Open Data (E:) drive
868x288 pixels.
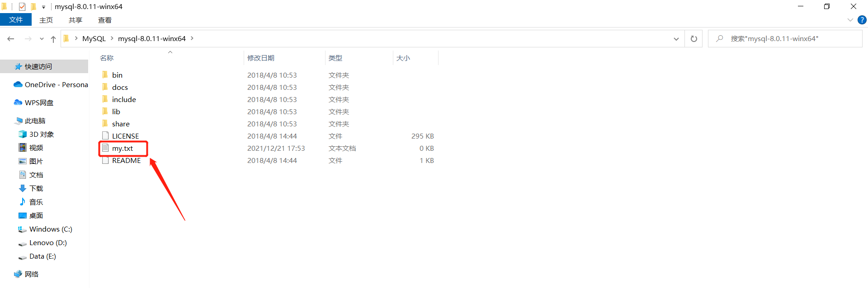point(37,256)
